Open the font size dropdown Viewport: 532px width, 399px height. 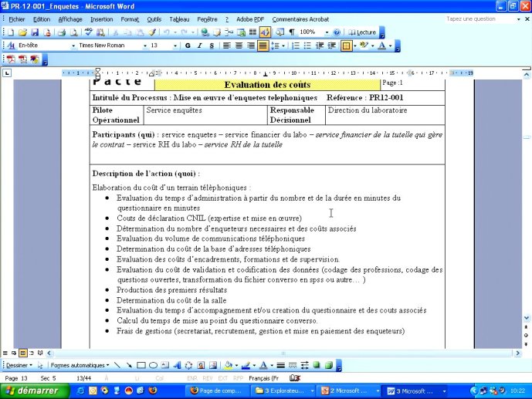[175, 46]
